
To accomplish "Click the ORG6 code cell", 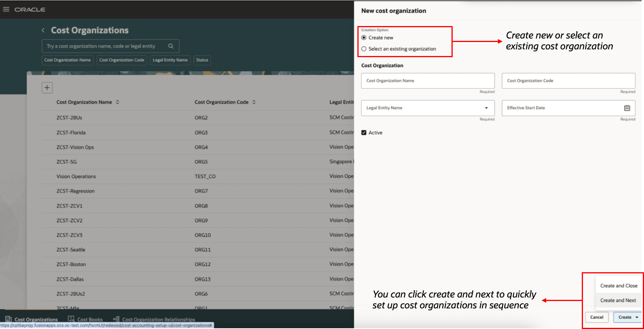I will [x=201, y=294].
